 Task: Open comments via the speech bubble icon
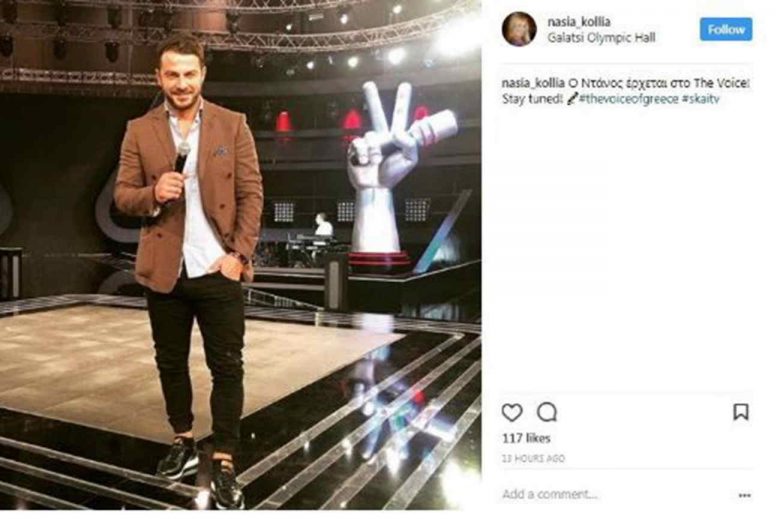547,412
